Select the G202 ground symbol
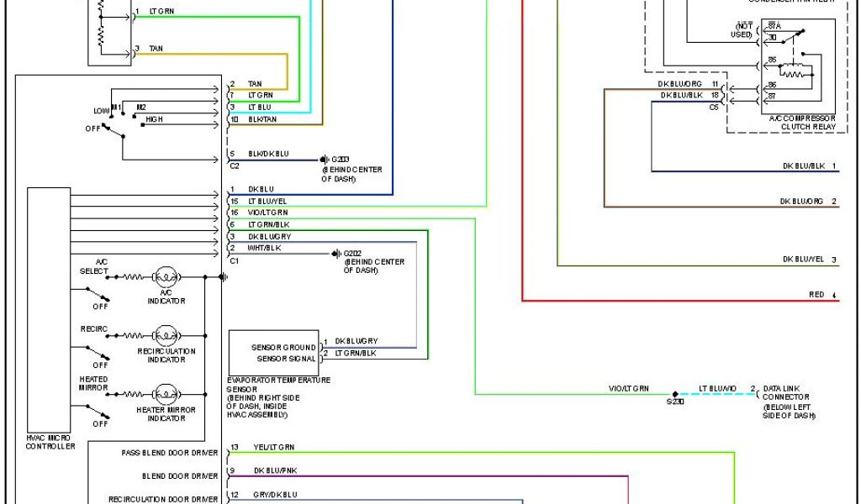861x504 pixels. (x=336, y=254)
